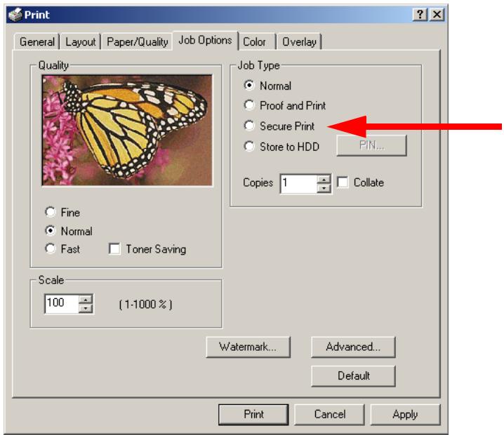Viewport: 504px width, 435px height.
Task: Click the printer icon in the title bar
Action: click(15, 15)
